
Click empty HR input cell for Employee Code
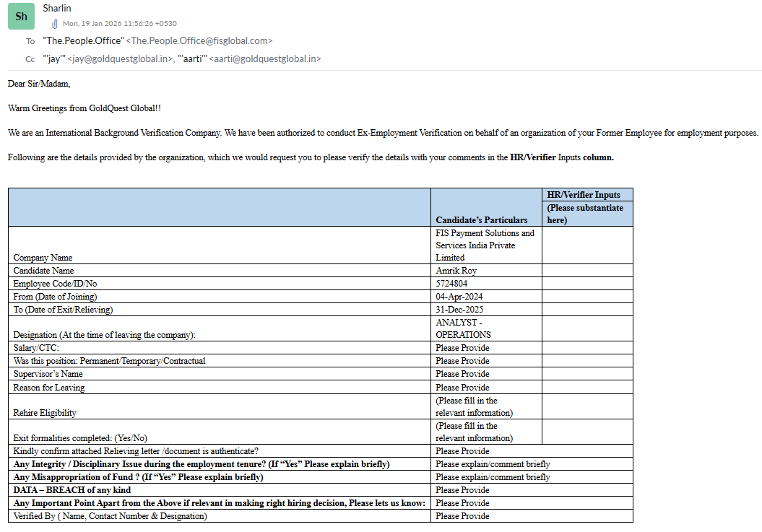point(587,284)
